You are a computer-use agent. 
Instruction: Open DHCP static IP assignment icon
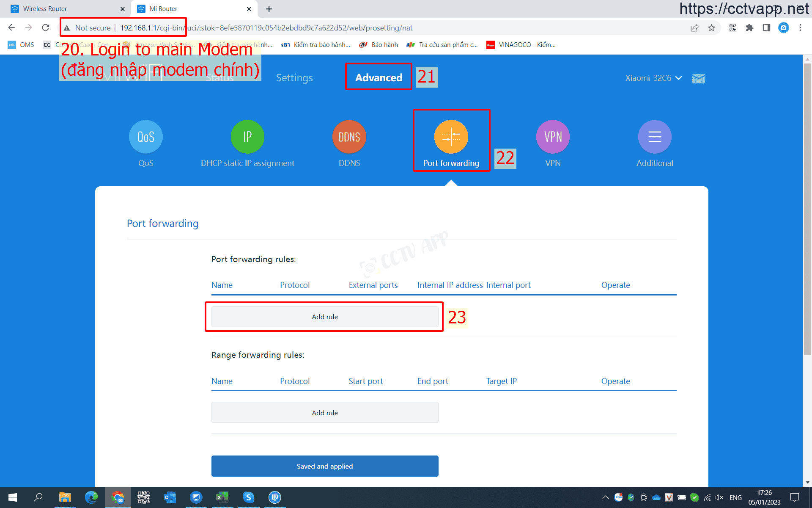coord(247,137)
